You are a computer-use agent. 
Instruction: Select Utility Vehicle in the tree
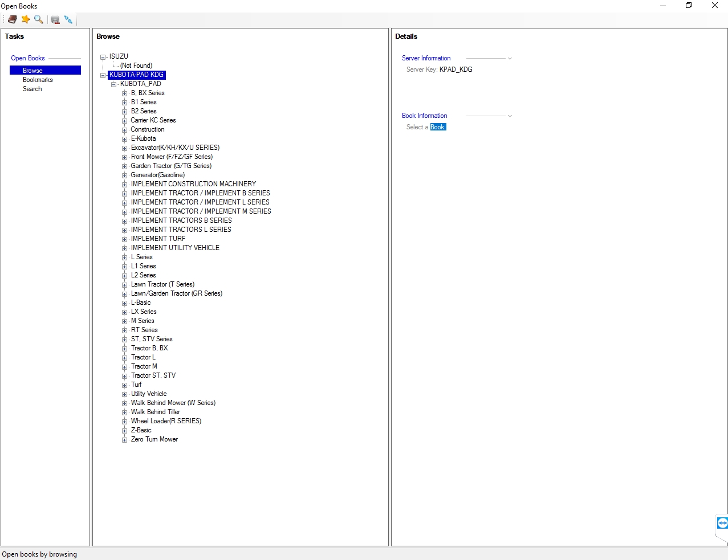click(149, 394)
